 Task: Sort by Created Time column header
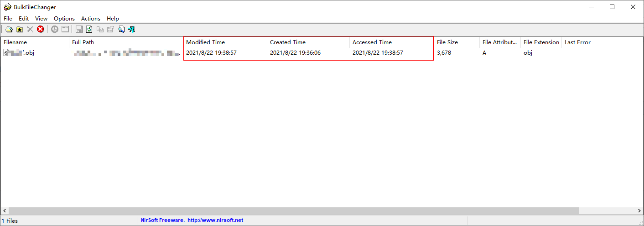[308, 42]
